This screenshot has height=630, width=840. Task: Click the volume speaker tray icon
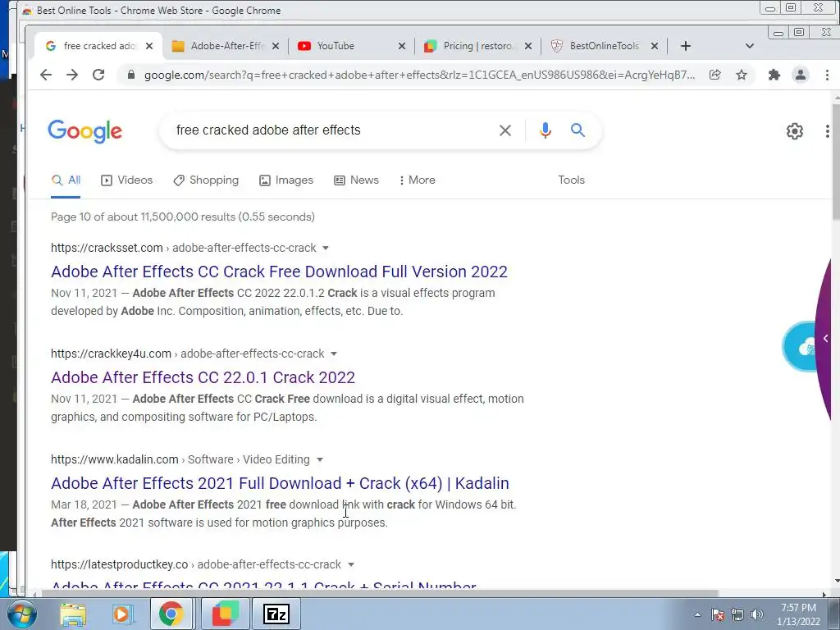[757, 614]
